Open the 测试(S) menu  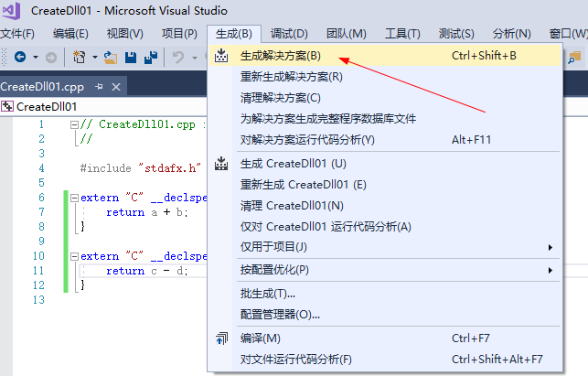(x=456, y=34)
